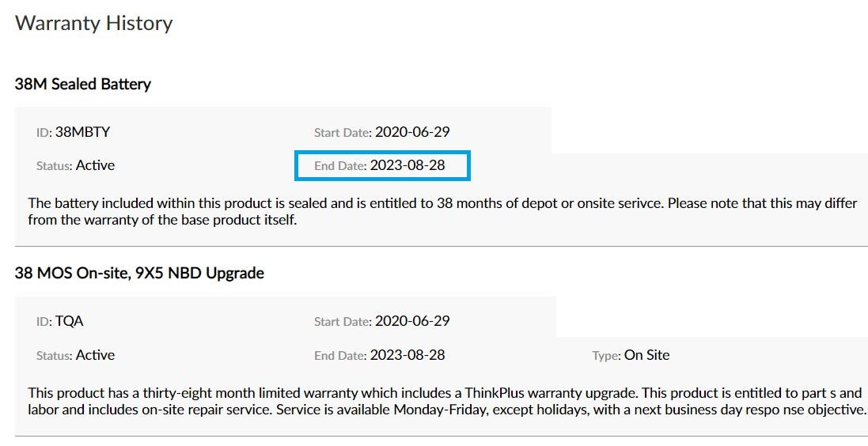Click the ThinkPlus warranty upgrade description
Viewport: 868px width, 446px height.
pos(447,401)
